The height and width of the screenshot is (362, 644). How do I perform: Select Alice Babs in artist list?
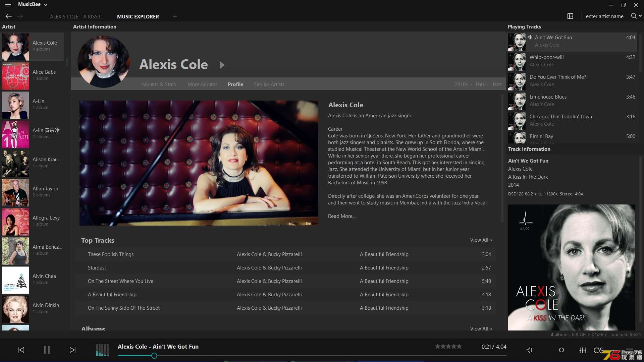tap(33, 76)
